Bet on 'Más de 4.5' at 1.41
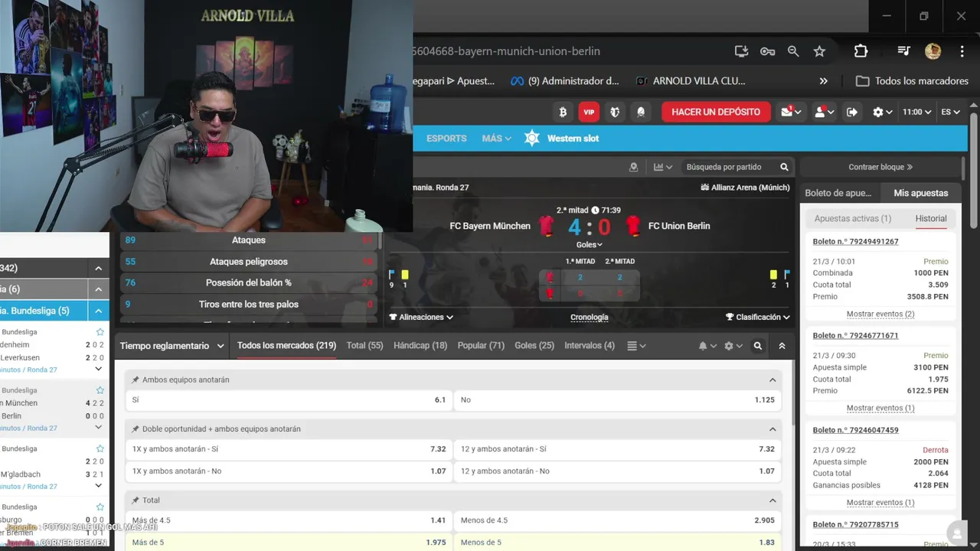The width and height of the screenshot is (980, 551). coord(289,520)
